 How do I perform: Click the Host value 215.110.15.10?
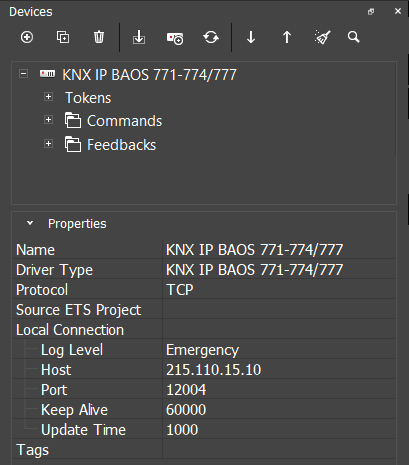coord(213,370)
